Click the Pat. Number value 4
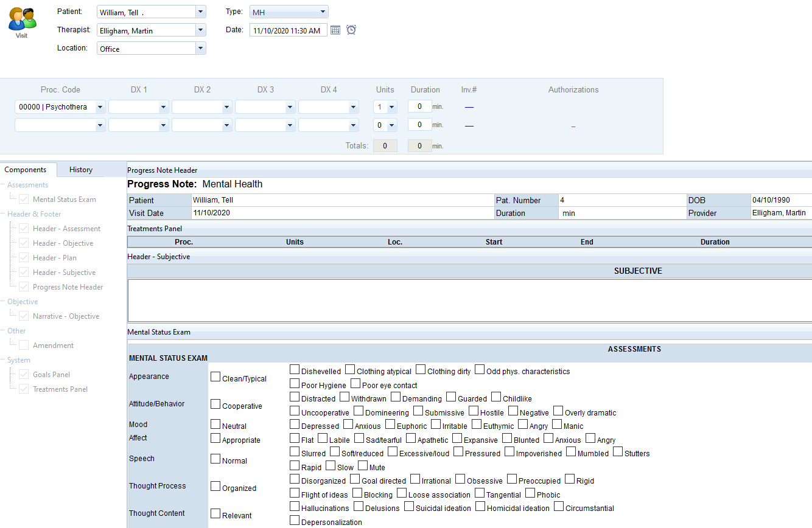This screenshot has width=812, height=528. coord(562,200)
